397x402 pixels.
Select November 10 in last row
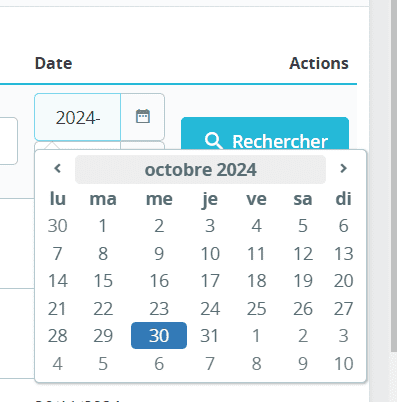coord(344,364)
